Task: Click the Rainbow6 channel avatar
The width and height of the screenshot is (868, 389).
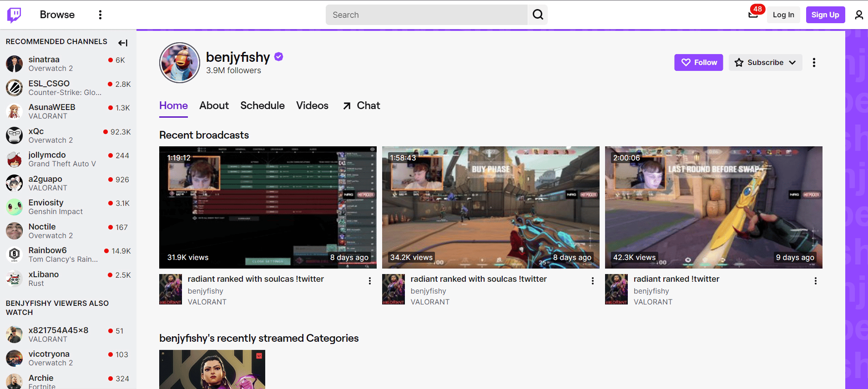Action: point(15,254)
